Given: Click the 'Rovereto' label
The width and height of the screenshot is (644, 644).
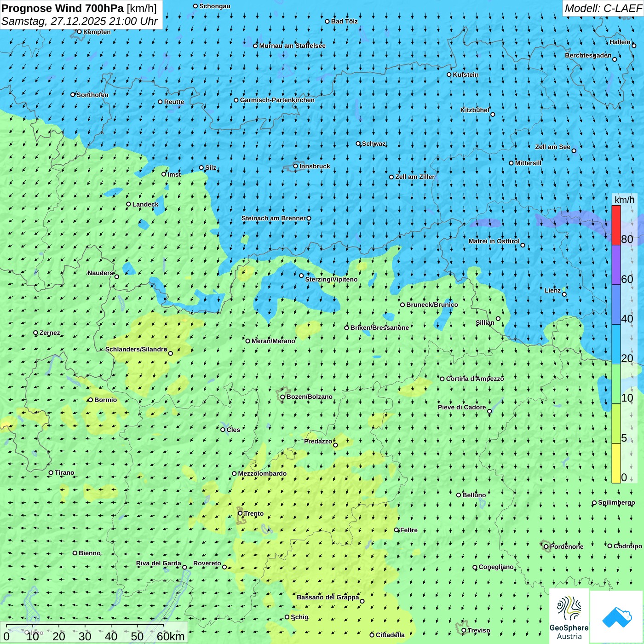Looking at the screenshot, I should click(x=207, y=563).
